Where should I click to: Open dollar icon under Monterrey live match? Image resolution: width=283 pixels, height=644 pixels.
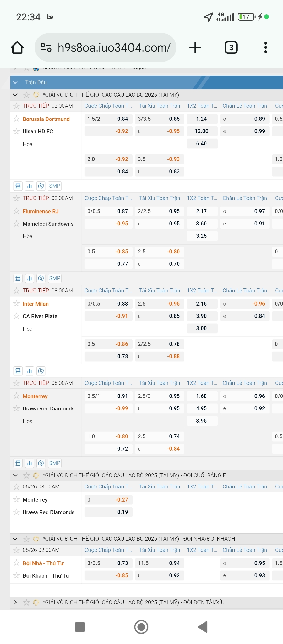(41, 463)
